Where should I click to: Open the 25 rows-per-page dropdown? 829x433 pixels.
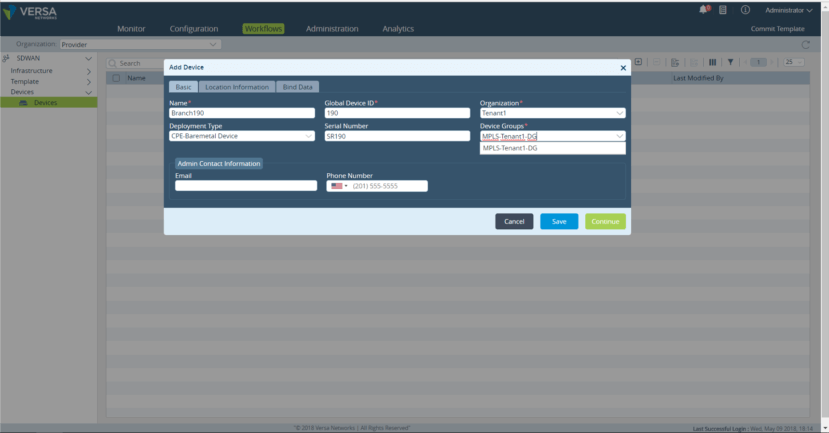tap(794, 62)
